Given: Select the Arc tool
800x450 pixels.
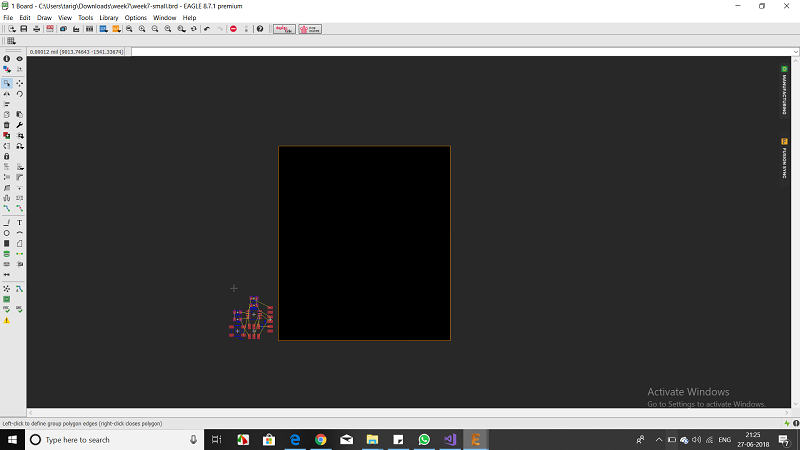Looking at the screenshot, I should coord(19,233).
